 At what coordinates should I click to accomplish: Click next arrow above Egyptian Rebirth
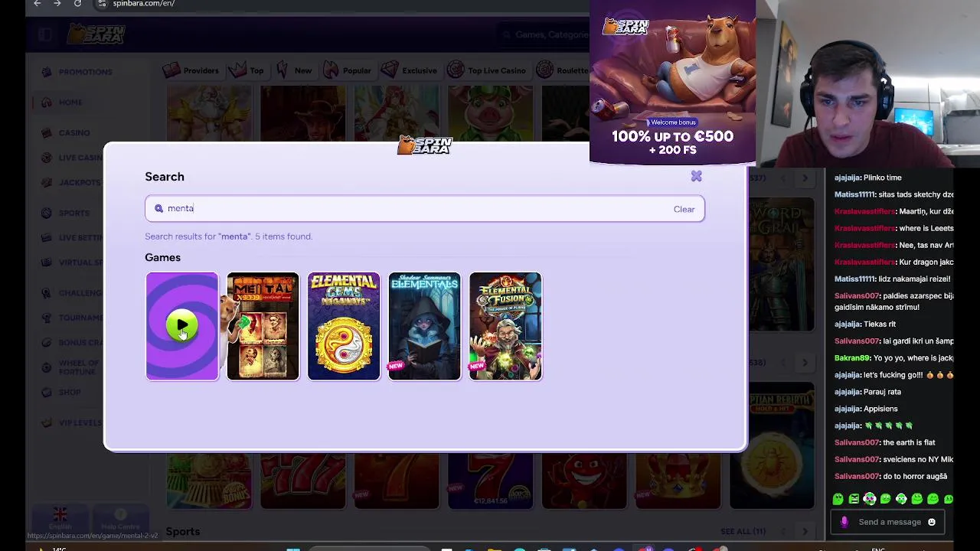coord(805,363)
